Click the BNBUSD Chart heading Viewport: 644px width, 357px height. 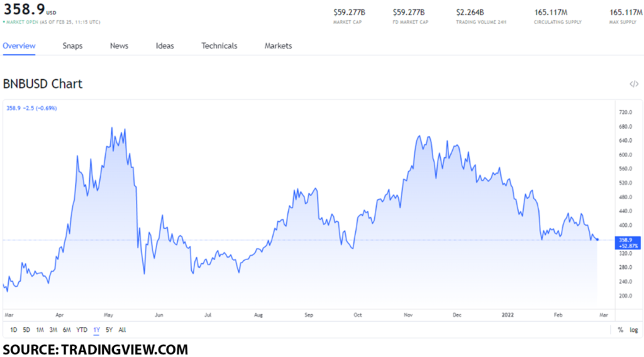[43, 84]
